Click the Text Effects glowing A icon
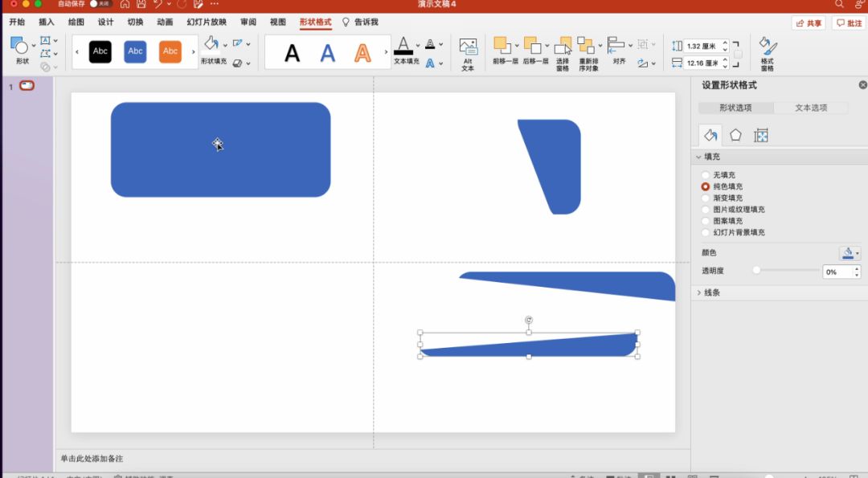The image size is (868, 478). (x=430, y=63)
